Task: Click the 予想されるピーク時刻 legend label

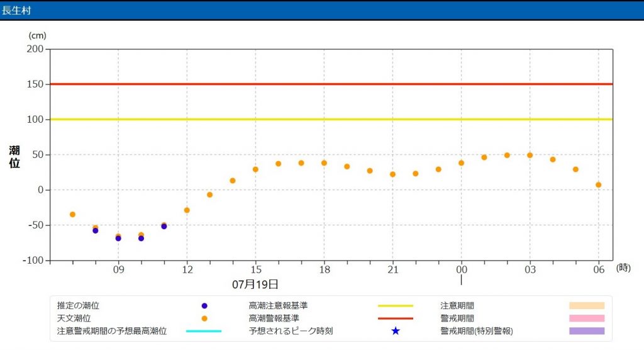Action: [291, 331]
